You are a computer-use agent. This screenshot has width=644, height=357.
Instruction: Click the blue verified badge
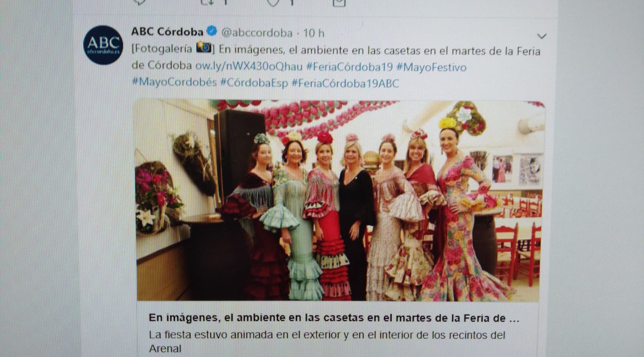(212, 31)
